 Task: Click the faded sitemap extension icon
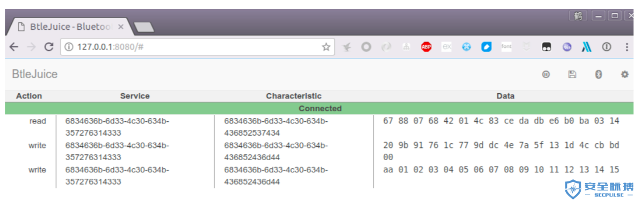[x=406, y=47]
